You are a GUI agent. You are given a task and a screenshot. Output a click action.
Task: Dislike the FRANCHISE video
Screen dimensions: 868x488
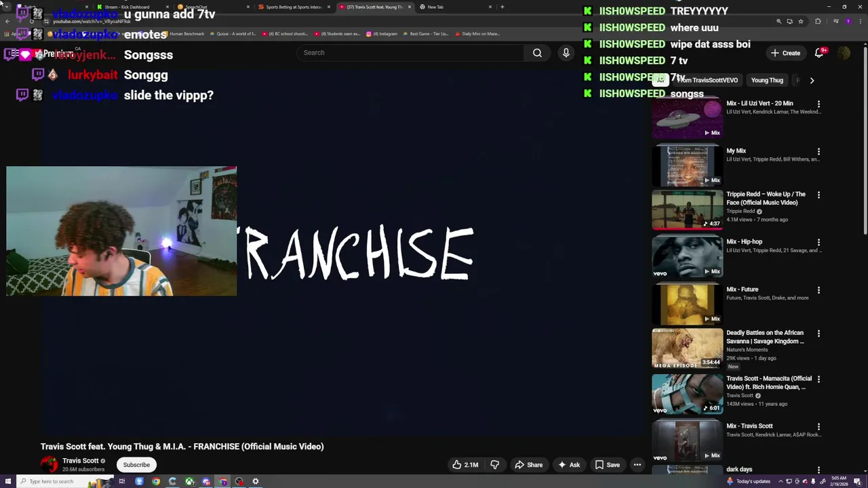[x=495, y=465]
